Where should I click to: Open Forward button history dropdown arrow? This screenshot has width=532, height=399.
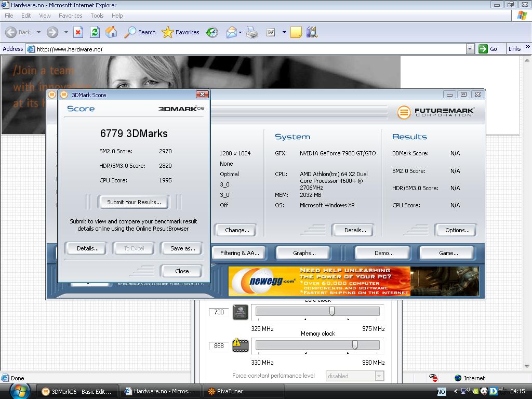point(66,32)
